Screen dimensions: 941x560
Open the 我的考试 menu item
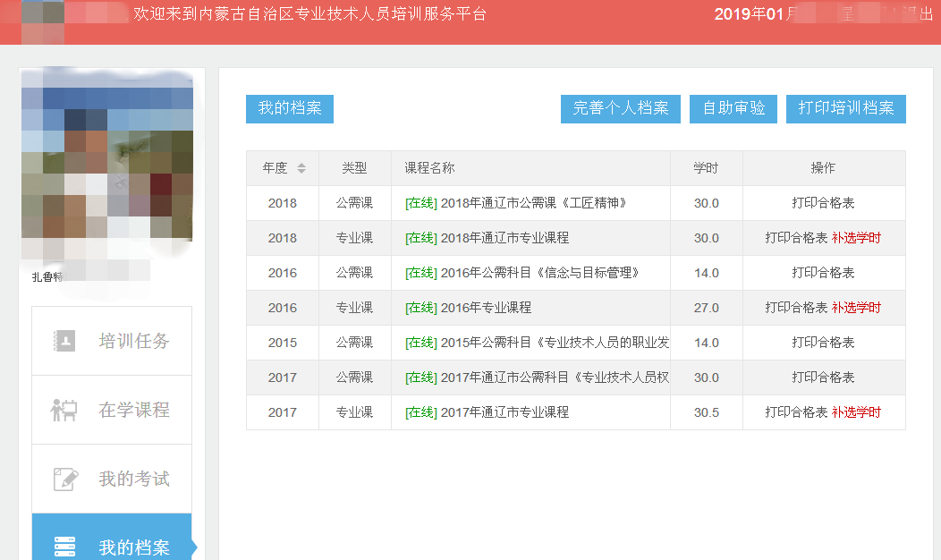click(x=133, y=479)
